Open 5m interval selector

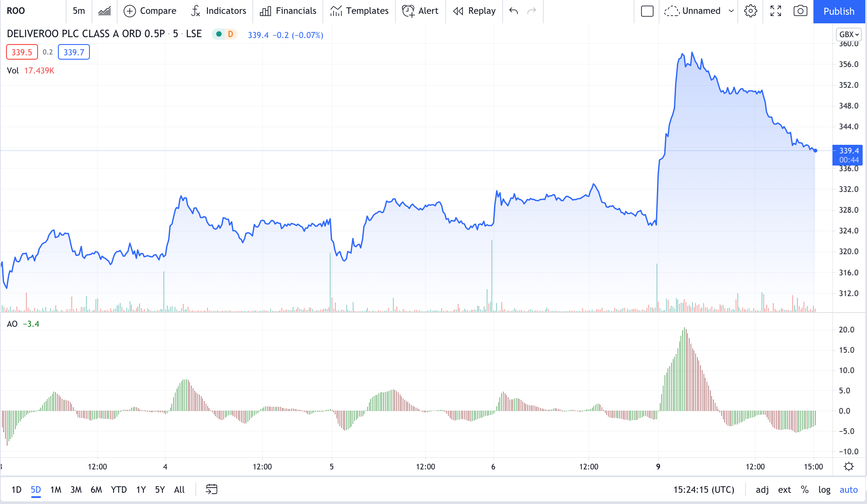pyautogui.click(x=79, y=11)
